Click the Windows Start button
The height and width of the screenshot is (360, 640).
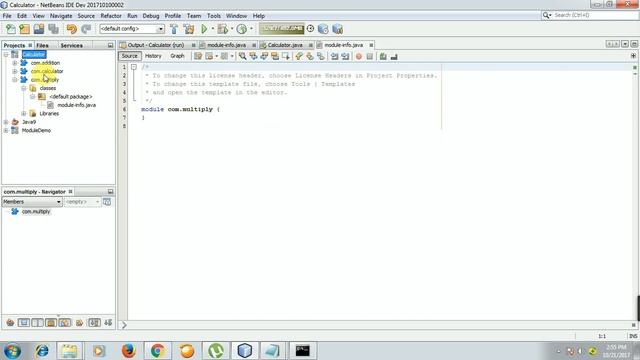(12, 351)
